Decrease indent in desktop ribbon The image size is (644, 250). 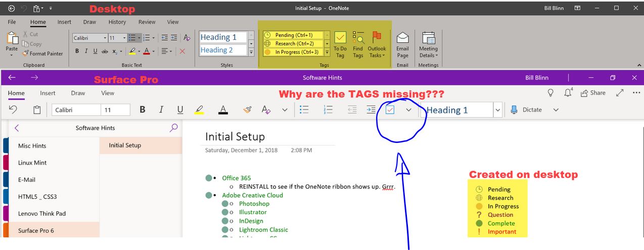pyautogui.click(x=164, y=38)
